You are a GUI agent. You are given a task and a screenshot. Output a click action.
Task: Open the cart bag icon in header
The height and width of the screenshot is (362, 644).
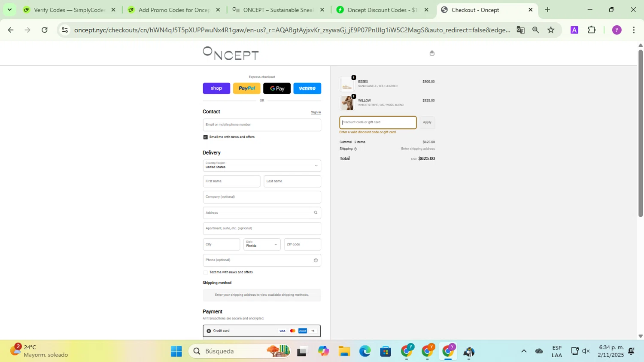pyautogui.click(x=432, y=53)
